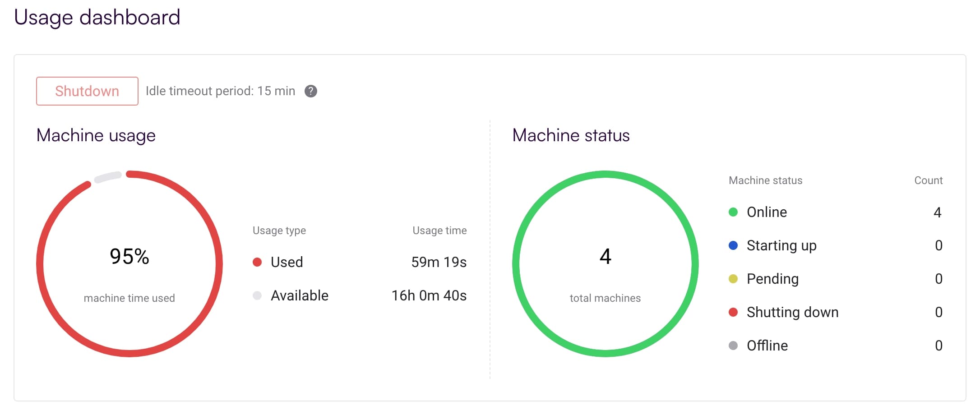Select the gray Available legend dot
Image resolution: width=980 pixels, height=415 pixels.
coord(257,295)
